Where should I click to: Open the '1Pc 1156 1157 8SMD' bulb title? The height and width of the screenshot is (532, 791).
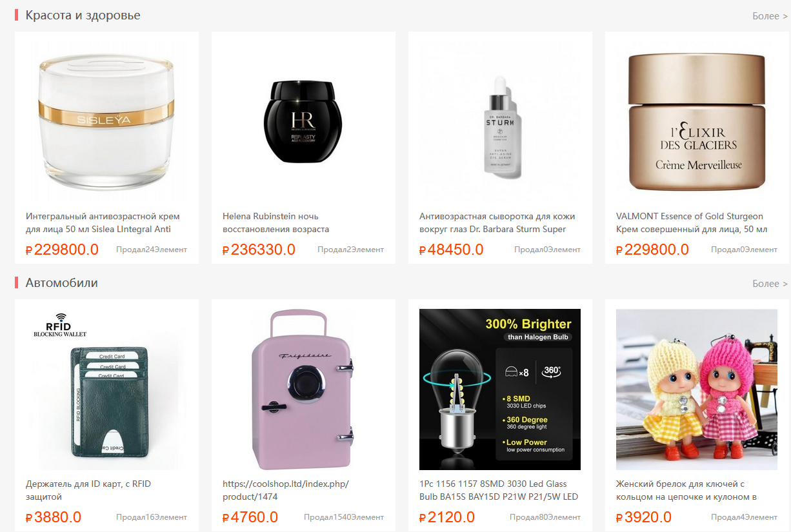[499, 490]
